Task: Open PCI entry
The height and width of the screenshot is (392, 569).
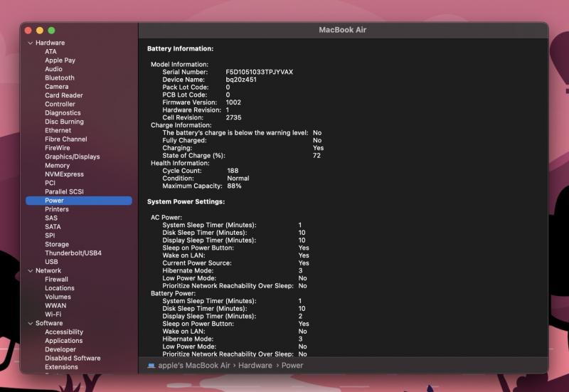Action: (x=50, y=183)
